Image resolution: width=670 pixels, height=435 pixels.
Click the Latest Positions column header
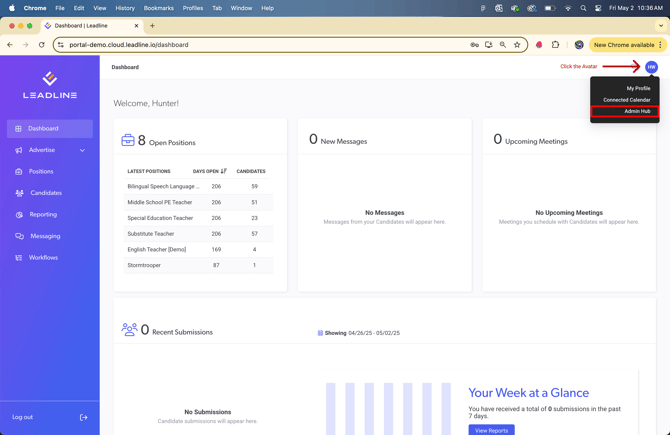[149, 171]
